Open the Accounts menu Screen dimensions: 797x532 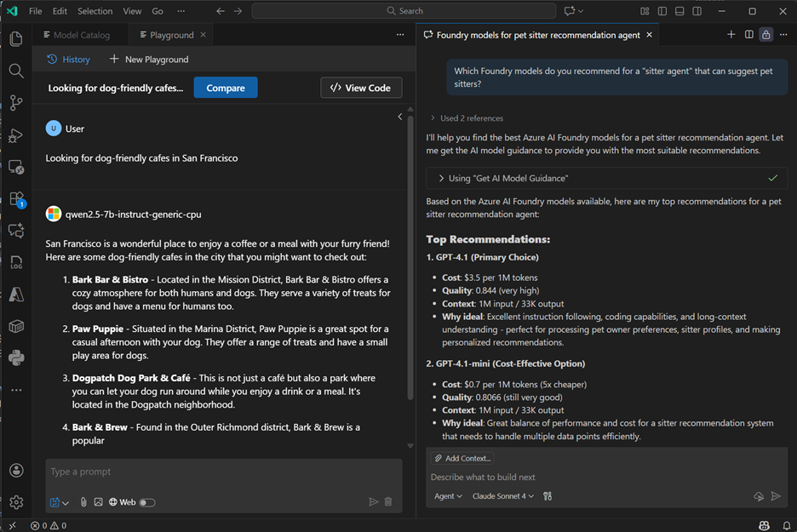pyautogui.click(x=16, y=471)
